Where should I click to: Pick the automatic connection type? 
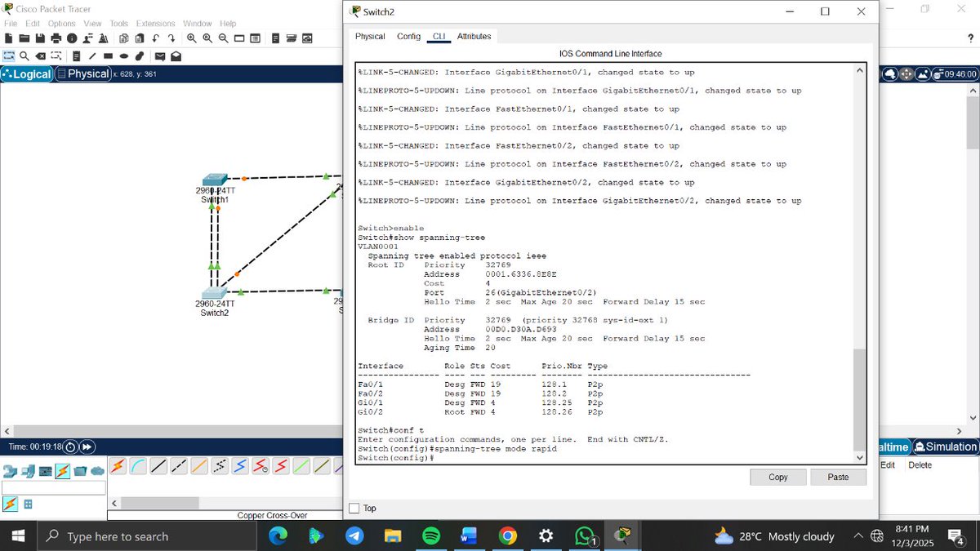tap(118, 466)
